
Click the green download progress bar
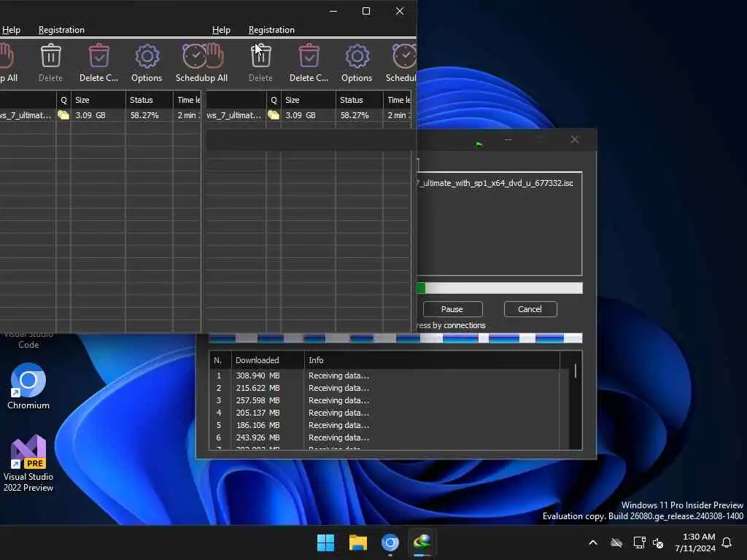(500, 288)
